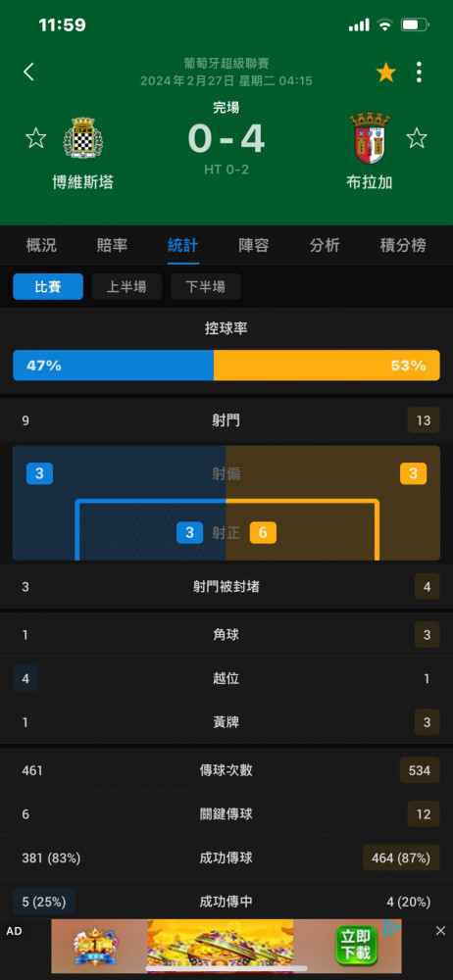Tap the 控球率 possession bar

(226, 366)
